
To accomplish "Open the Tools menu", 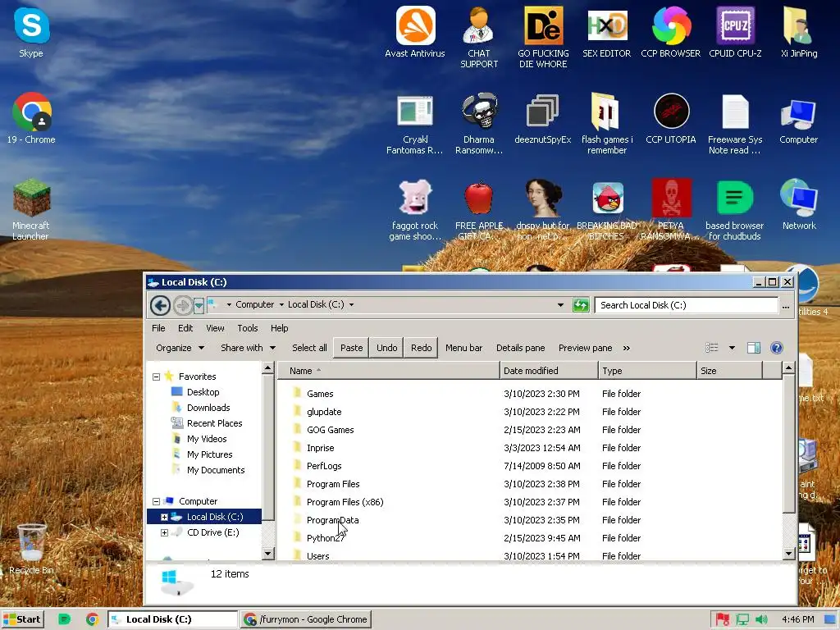I will click(x=248, y=328).
